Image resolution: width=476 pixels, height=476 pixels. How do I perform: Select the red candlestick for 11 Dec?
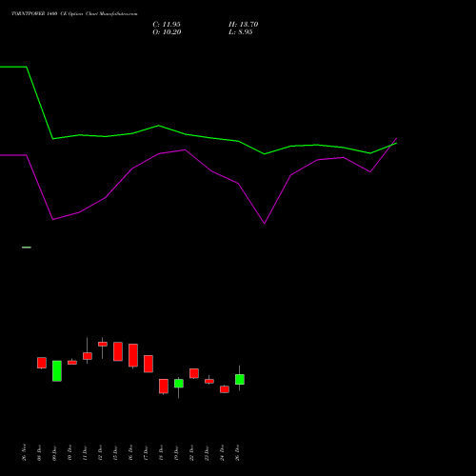[88, 356]
